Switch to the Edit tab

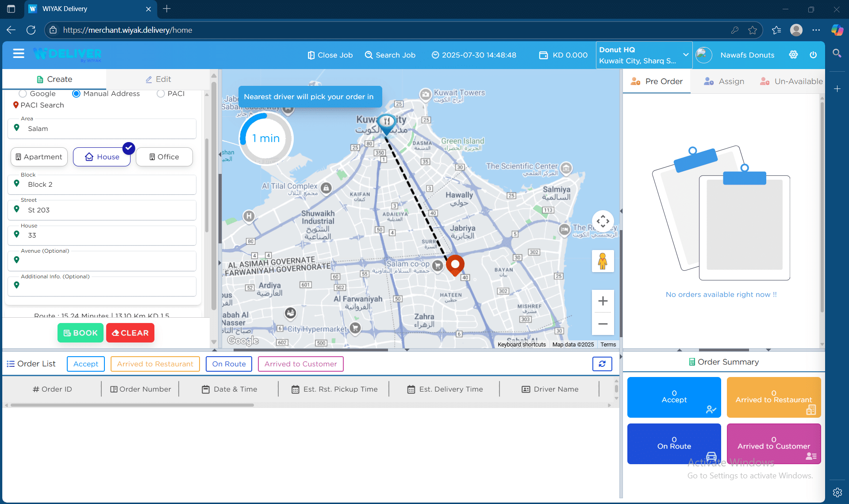click(158, 79)
